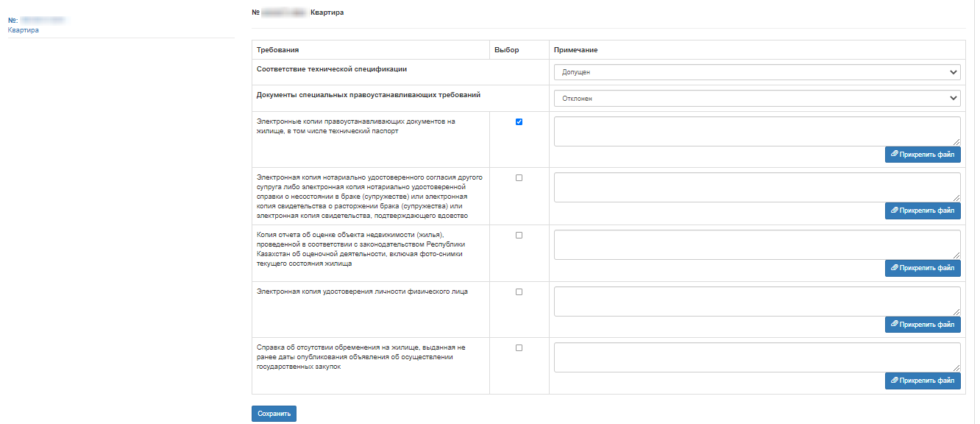Screen dimensions: 980x424
Task: Click the note textarea for appraisal report
Action: tap(756, 244)
